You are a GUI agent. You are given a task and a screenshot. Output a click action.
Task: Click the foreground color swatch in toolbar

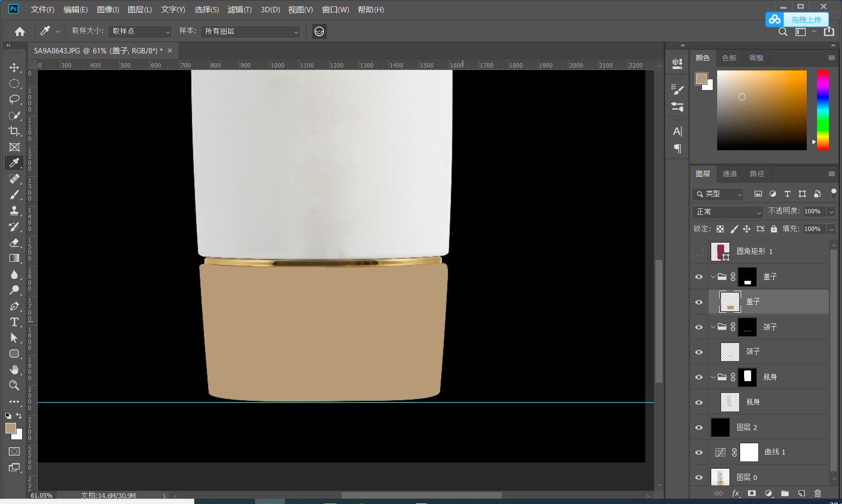10,428
